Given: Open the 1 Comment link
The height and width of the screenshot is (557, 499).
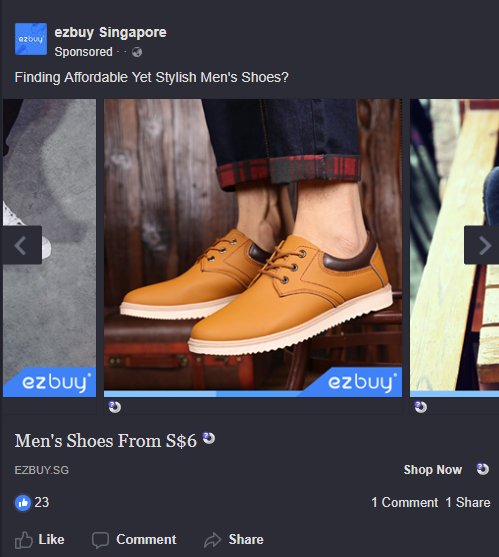Looking at the screenshot, I should pos(405,503).
